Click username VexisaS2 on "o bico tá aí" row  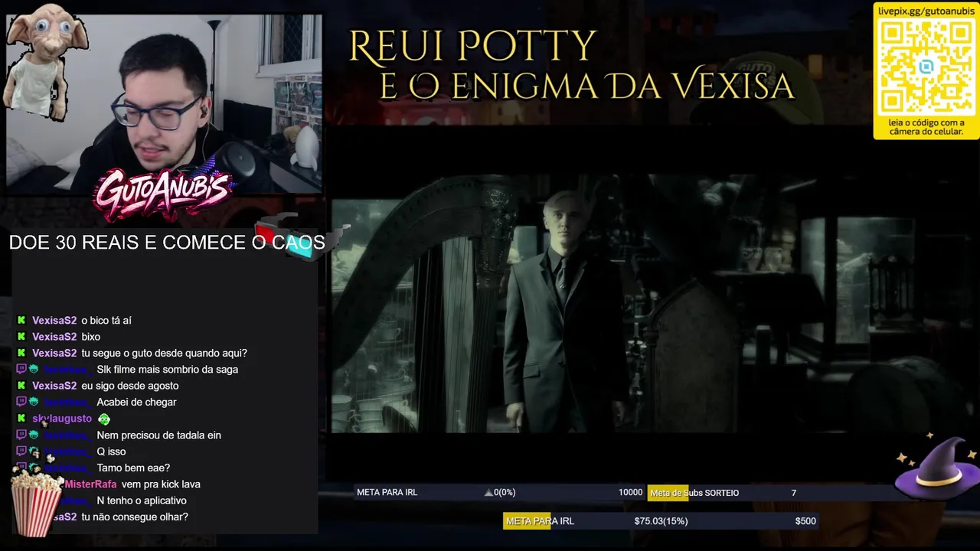point(54,321)
